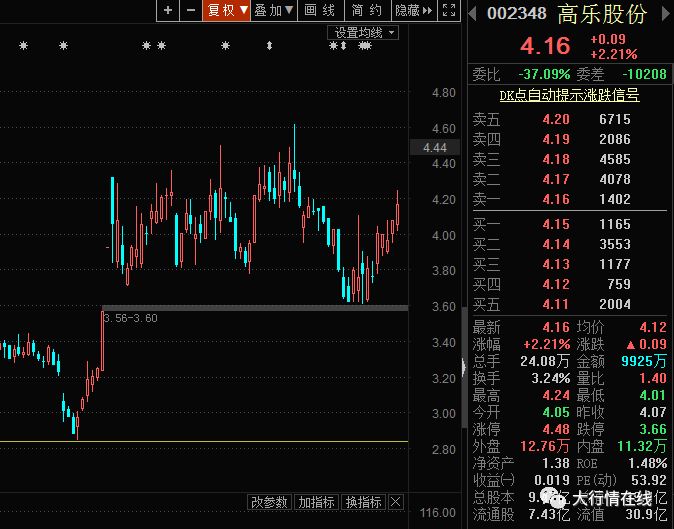Click the 3.56-3.60 gap label
The height and width of the screenshot is (529, 674).
pos(130,318)
